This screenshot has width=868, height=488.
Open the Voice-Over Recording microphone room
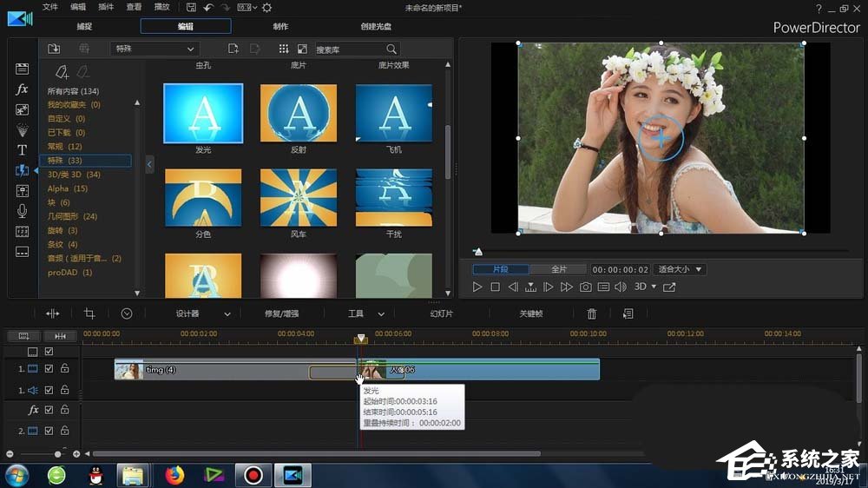[x=23, y=211]
